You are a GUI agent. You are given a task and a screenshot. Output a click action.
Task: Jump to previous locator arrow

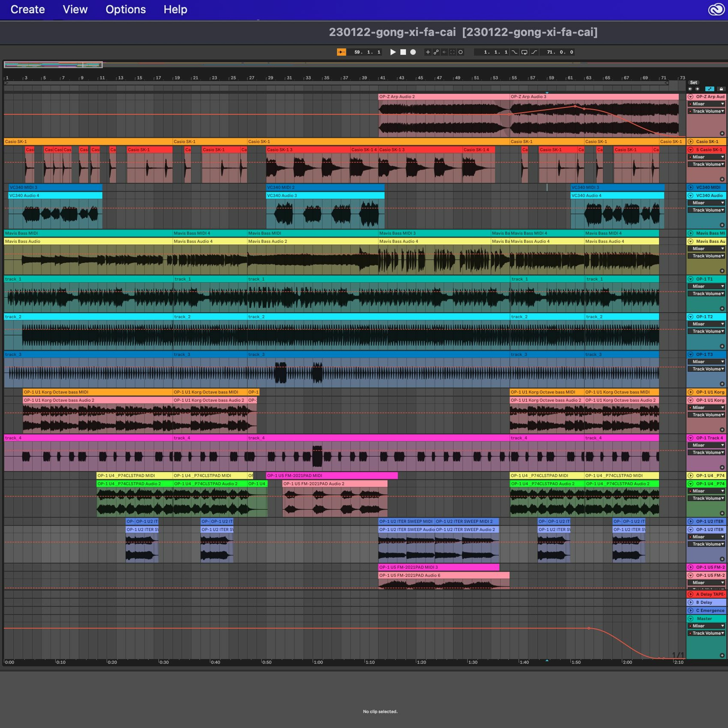tap(690, 89)
